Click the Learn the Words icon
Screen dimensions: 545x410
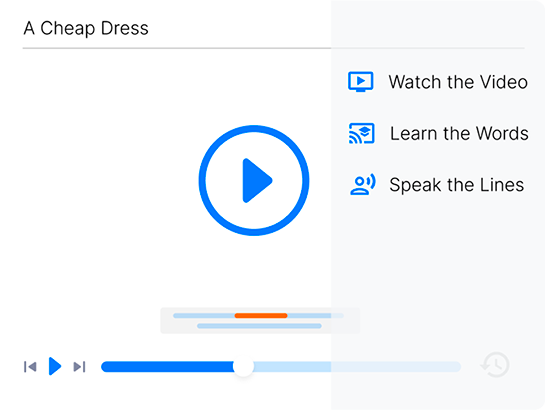pyautogui.click(x=361, y=133)
